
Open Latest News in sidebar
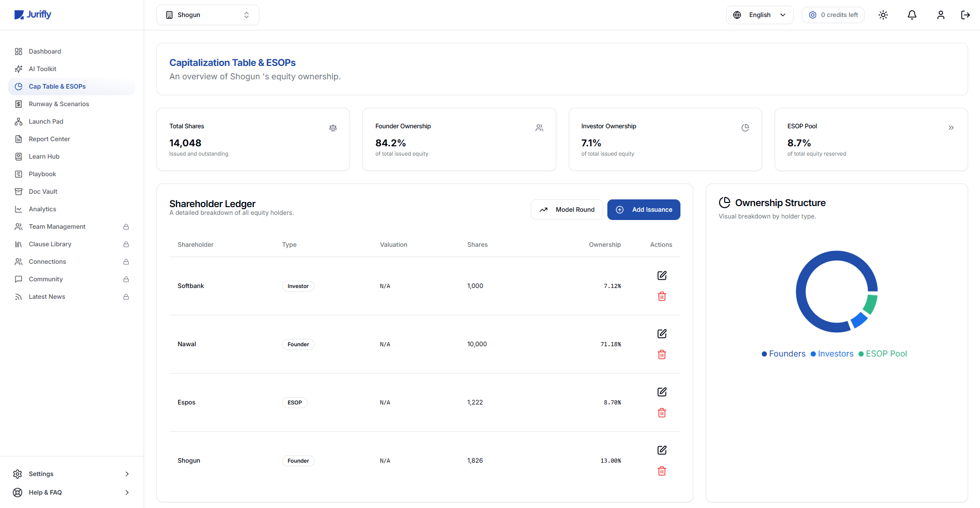click(x=72, y=297)
